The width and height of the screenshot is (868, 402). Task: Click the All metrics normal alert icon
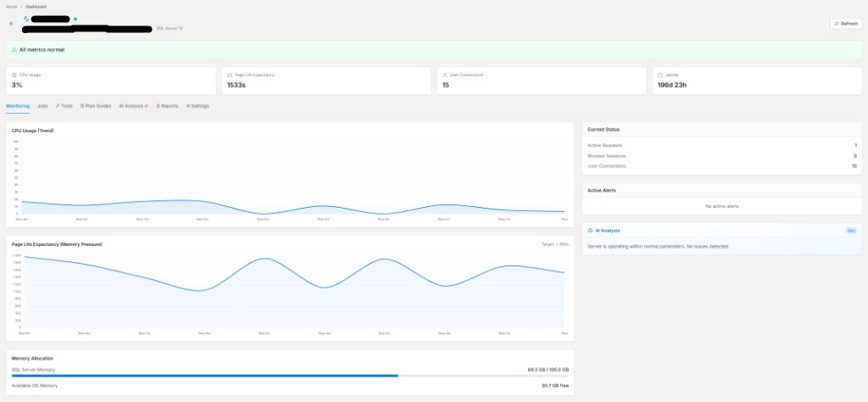[x=14, y=49]
